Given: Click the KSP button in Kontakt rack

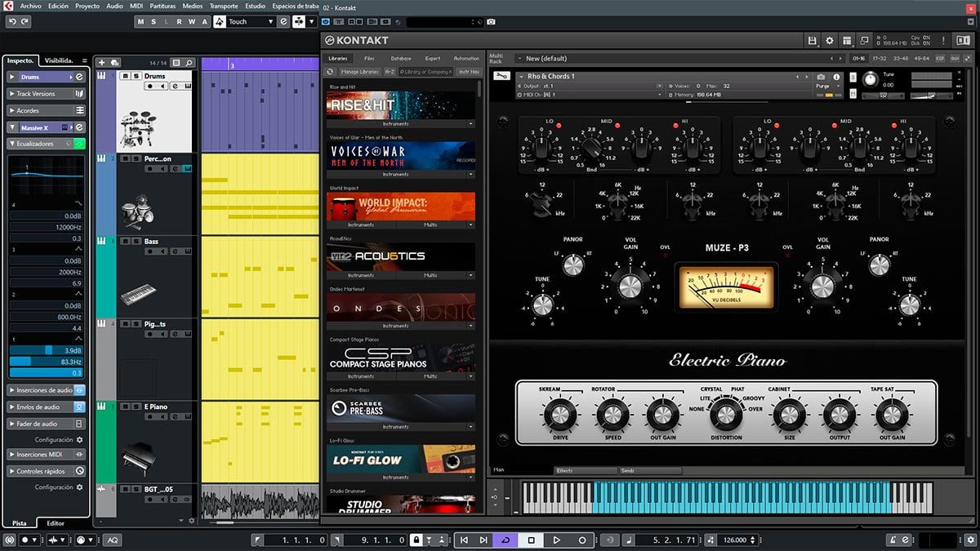Looking at the screenshot, I should pyautogui.click(x=940, y=59).
